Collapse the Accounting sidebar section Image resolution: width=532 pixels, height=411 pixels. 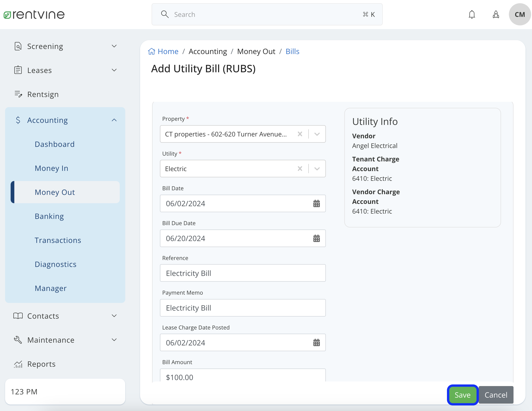pos(114,120)
